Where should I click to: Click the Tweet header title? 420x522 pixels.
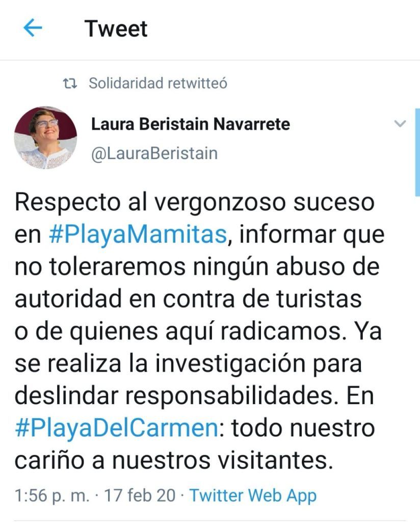tap(116, 29)
